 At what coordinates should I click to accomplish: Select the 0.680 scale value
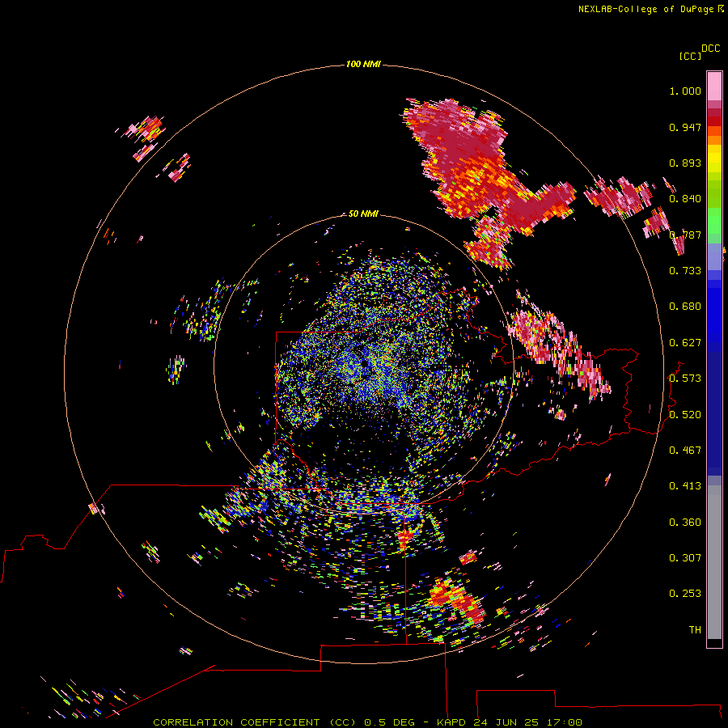(685, 307)
